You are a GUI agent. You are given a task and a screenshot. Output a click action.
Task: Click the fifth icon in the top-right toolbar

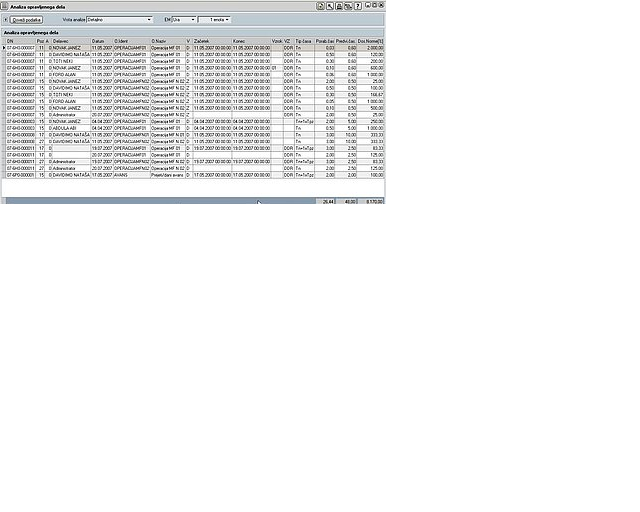pyautogui.click(x=356, y=6)
